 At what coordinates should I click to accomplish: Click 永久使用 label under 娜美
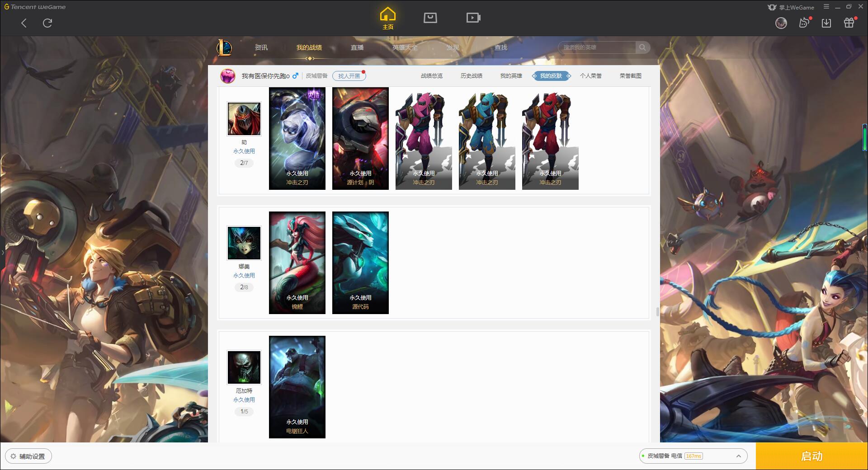pos(244,276)
